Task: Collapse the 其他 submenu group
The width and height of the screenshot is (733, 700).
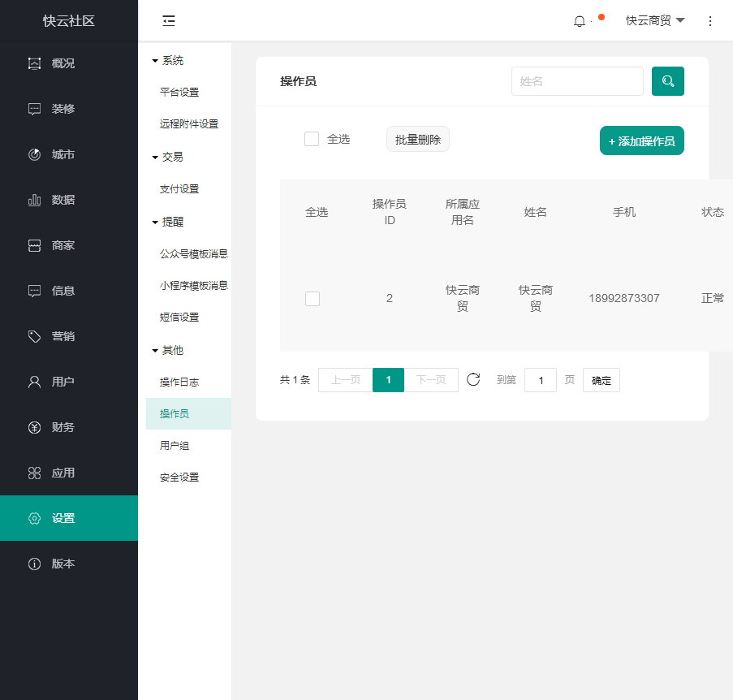Action: pos(168,350)
